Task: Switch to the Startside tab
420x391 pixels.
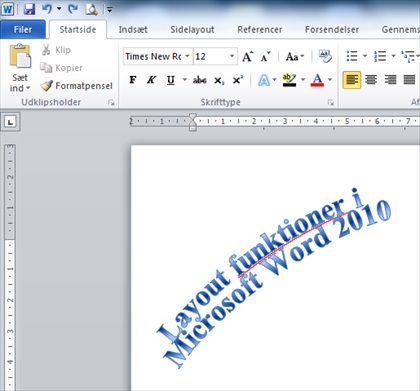Action: [x=78, y=29]
